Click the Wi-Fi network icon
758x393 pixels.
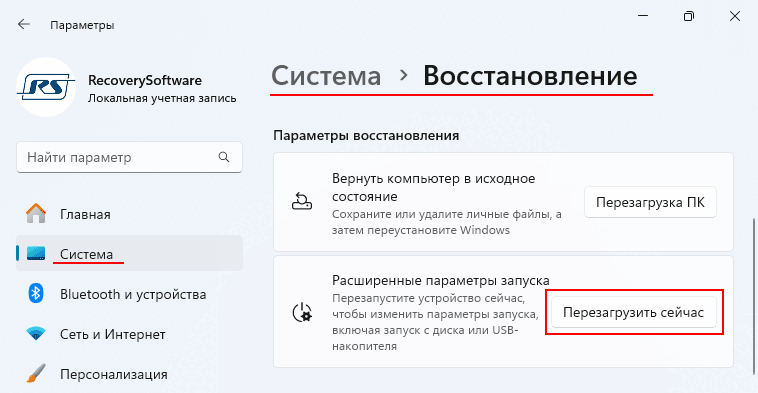click(36, 334)
